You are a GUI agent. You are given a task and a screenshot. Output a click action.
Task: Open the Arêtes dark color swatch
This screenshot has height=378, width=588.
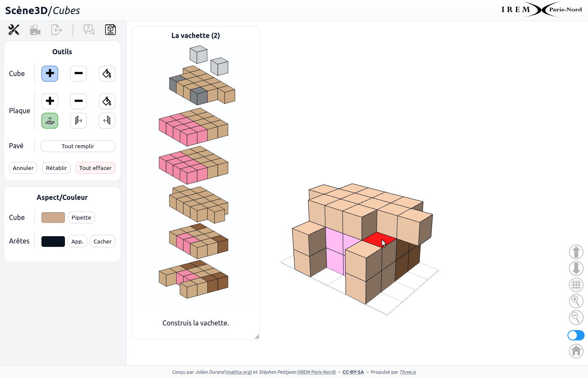tap(53, 241)
